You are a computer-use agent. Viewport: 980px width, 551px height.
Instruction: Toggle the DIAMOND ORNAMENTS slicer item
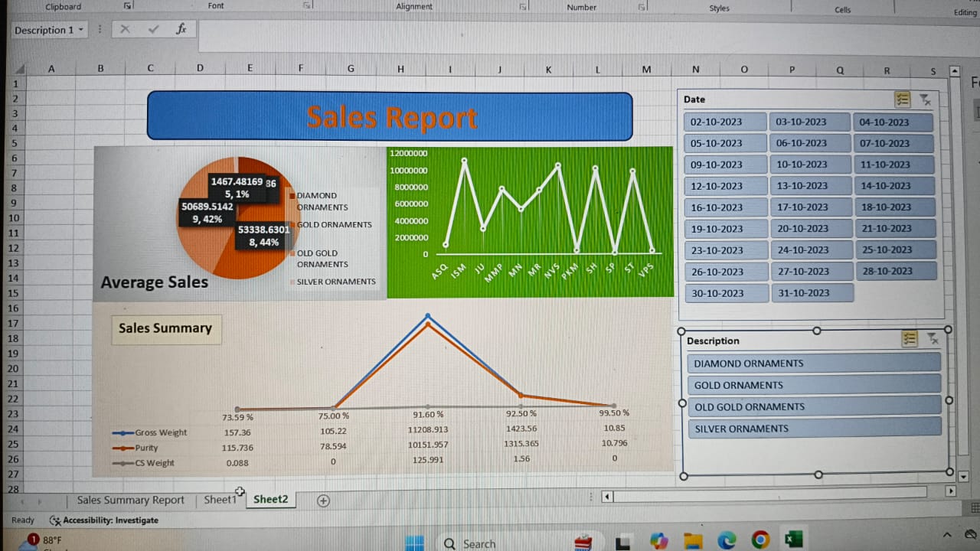tap(814, 364)
